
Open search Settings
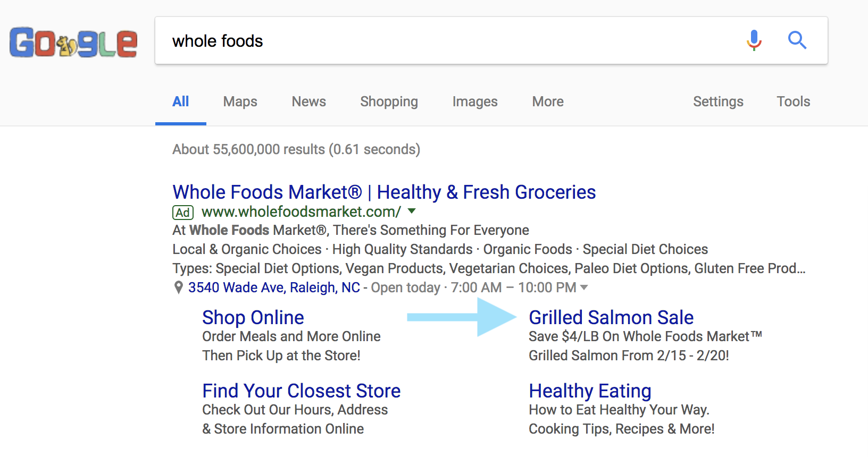pos(718,101)
